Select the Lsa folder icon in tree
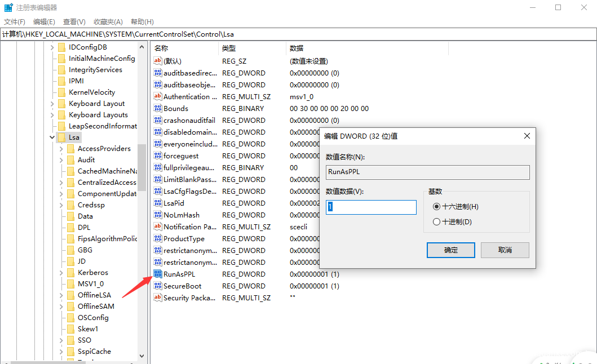The width and height of the screenshot is (597, 364). (61, 137)
